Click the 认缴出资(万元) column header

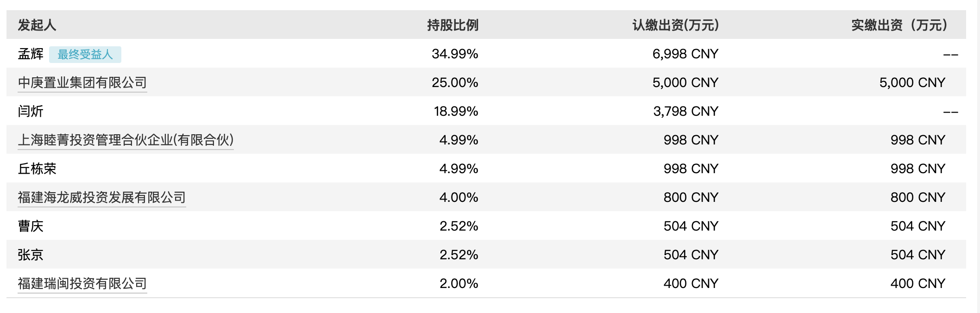[675, 25]
